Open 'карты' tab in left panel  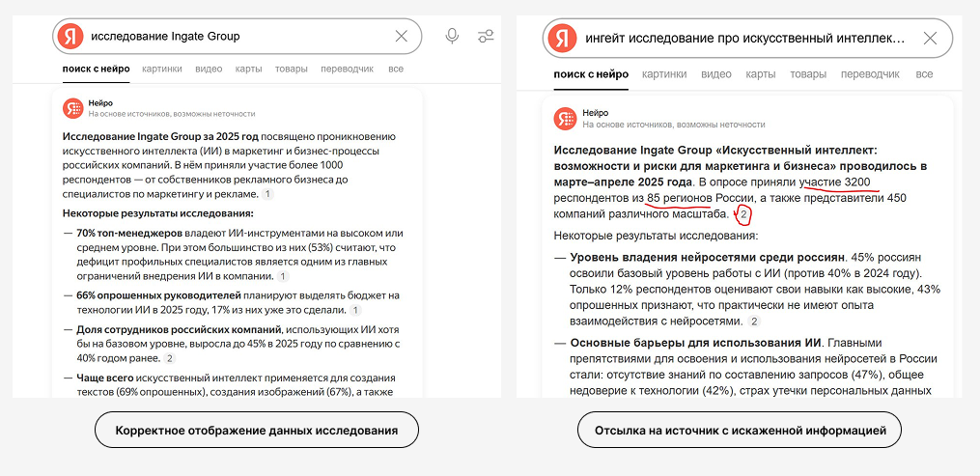pyautogui.click(x=249, y=69)
